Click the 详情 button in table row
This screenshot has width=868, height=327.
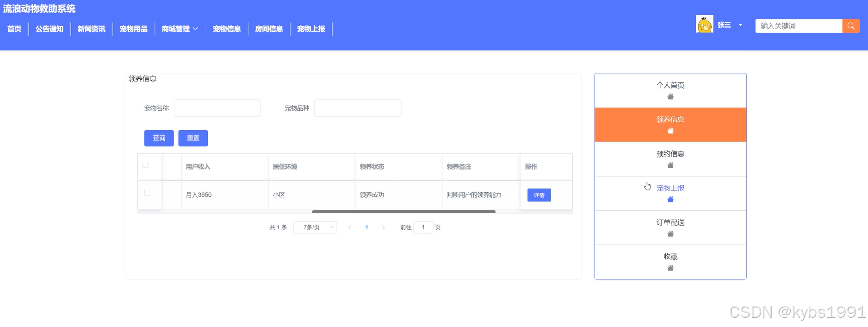pyautogui.click(x=539, y=195)
